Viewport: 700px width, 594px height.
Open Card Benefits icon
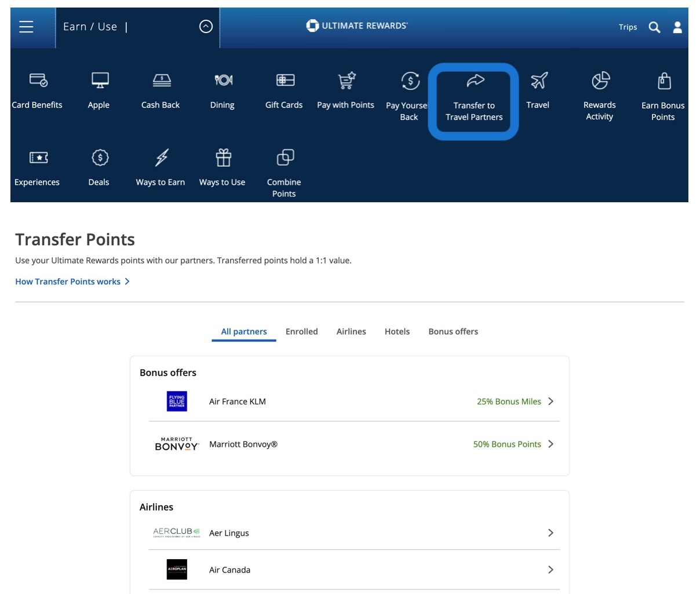(38, 80)
